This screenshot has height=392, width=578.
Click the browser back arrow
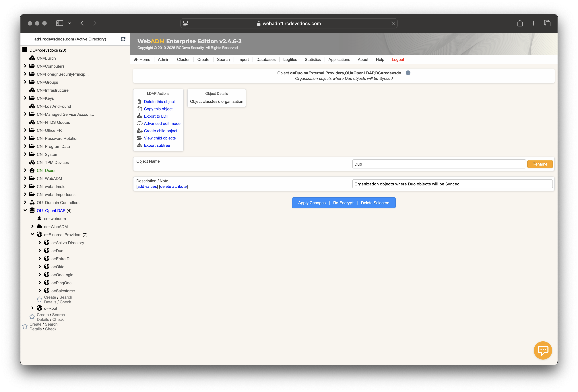82,23
